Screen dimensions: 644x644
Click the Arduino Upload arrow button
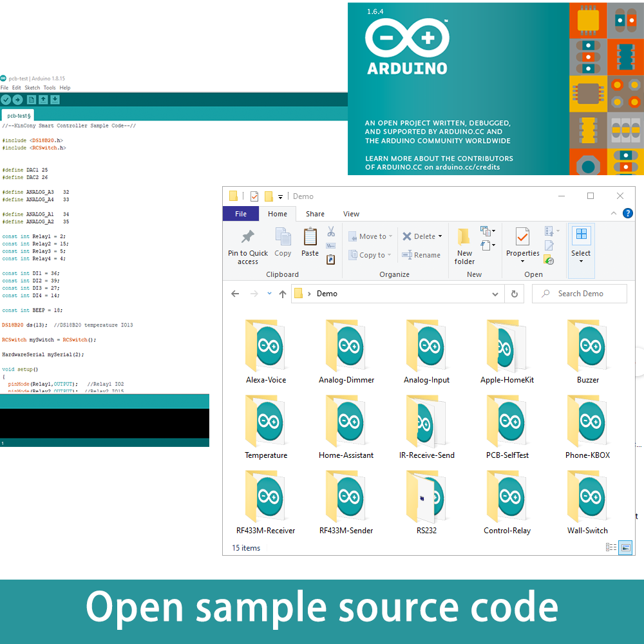pyautogui.click(x=17, y=99)
